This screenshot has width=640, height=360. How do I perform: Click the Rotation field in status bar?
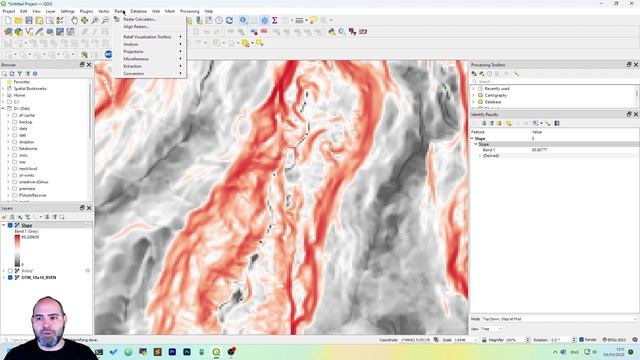(x=562, y=340)
